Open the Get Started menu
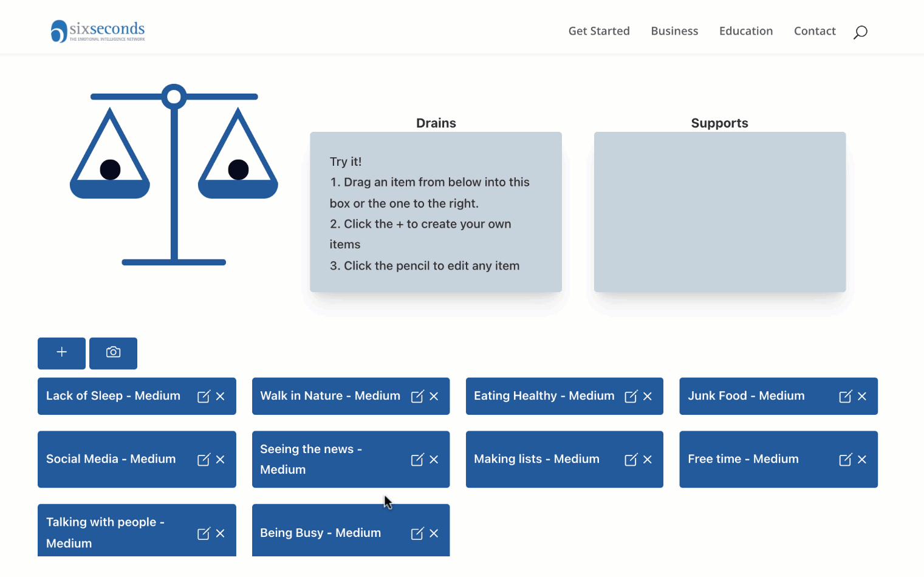Screen dimensions: 924x577 click(x=598, y=31)
